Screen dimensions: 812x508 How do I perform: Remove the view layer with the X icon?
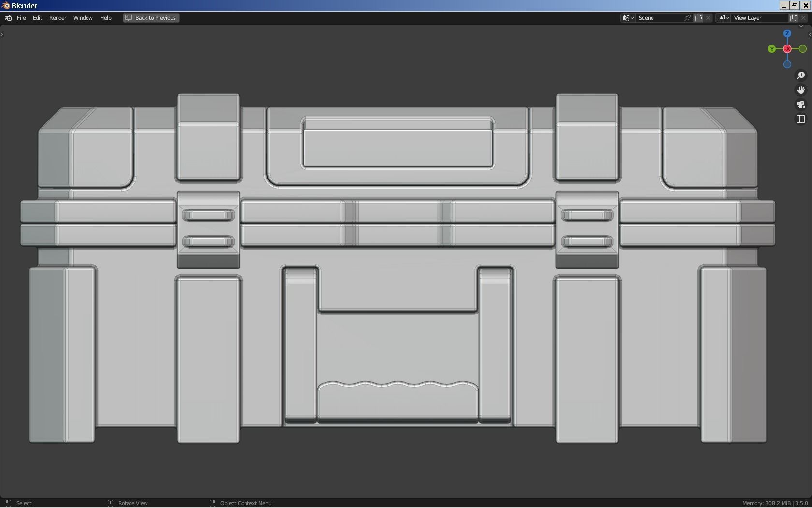click(x=804, y=18)
